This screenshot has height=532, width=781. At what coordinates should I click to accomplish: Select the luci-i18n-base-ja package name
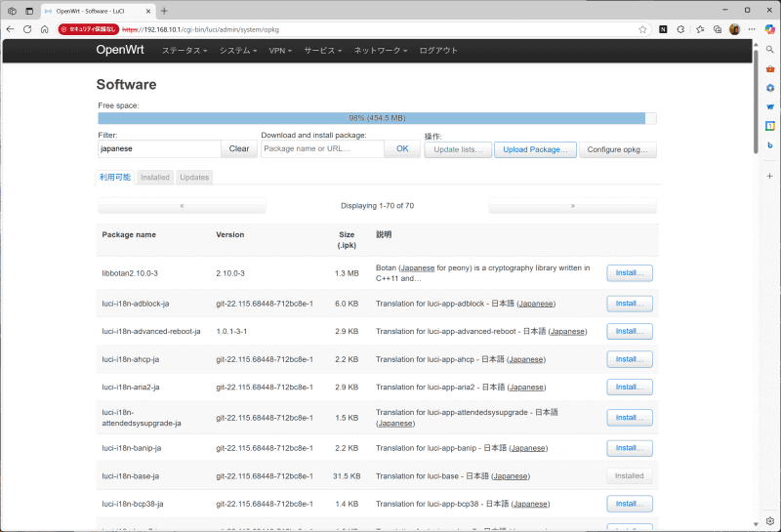click(131, 476)
